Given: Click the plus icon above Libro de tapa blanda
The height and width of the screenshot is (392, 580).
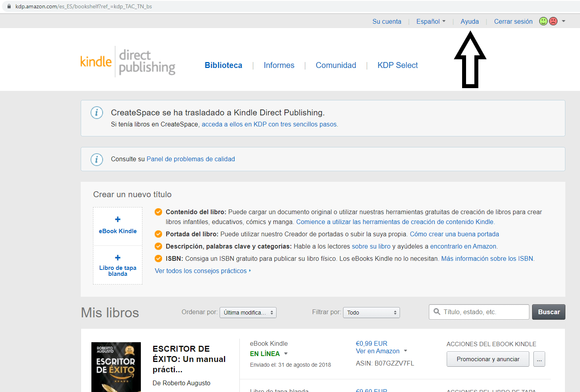Looking at the screenshot, I should pos(118,258).
